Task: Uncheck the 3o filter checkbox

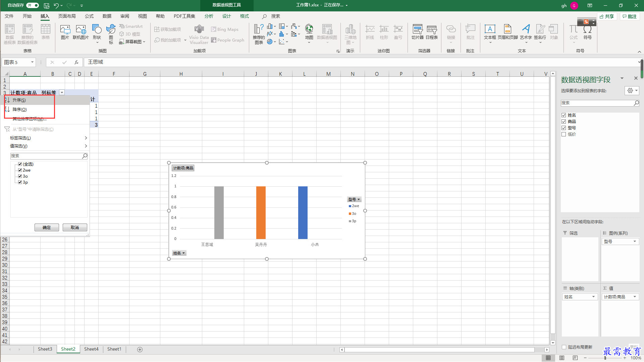Action: click(20, 176)
